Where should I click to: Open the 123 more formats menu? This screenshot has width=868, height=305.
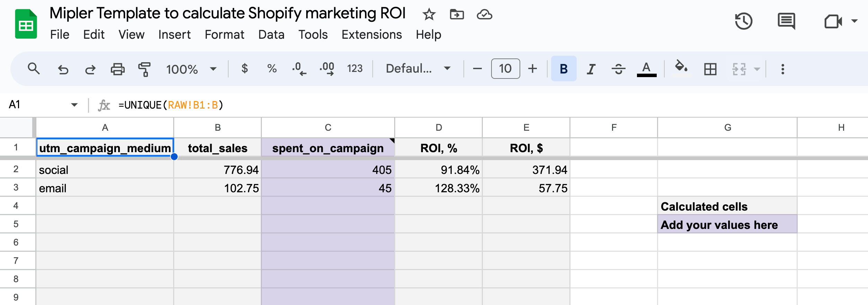355,68
